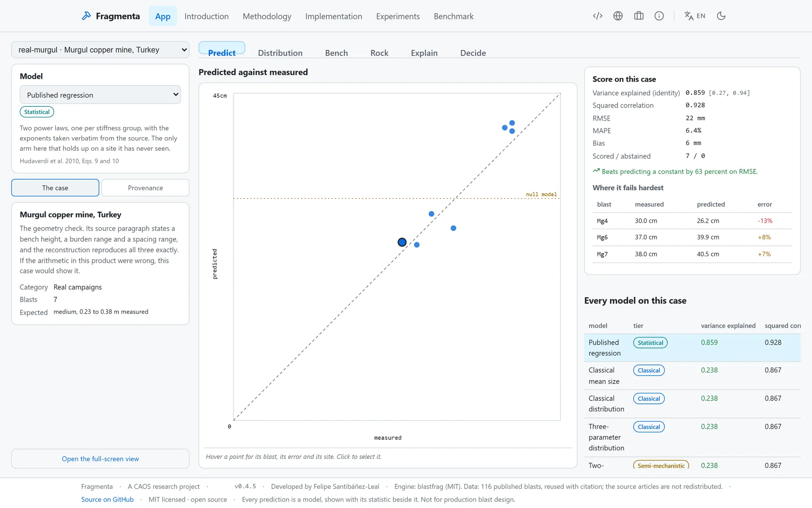Open the Published regression model dropdown

100,95
